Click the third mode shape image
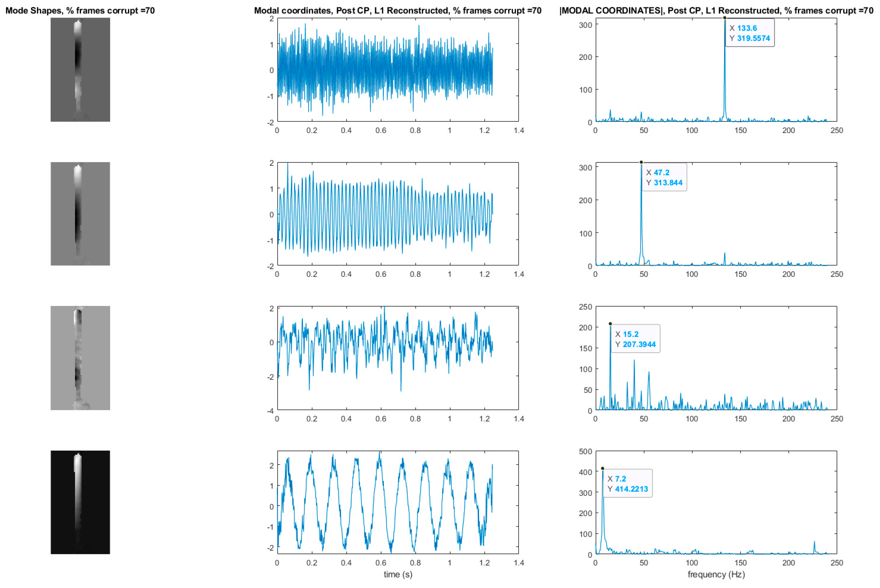880x588 pixels. coord(80,358)
